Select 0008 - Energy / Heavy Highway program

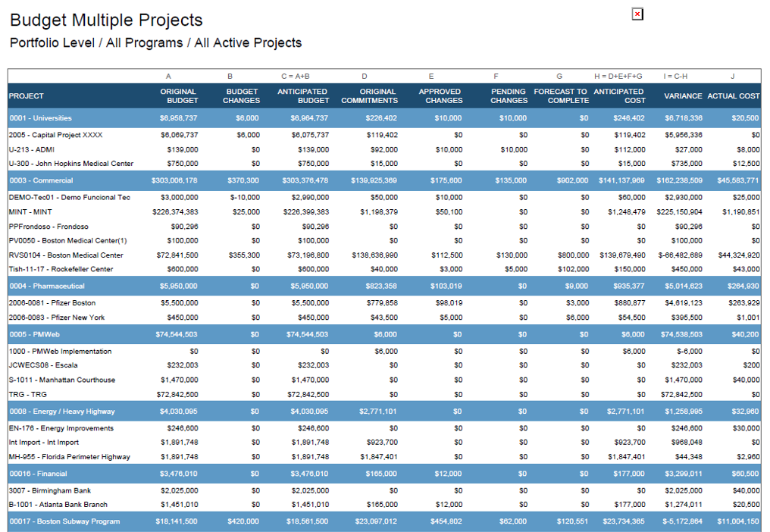[x=384, y=412]
